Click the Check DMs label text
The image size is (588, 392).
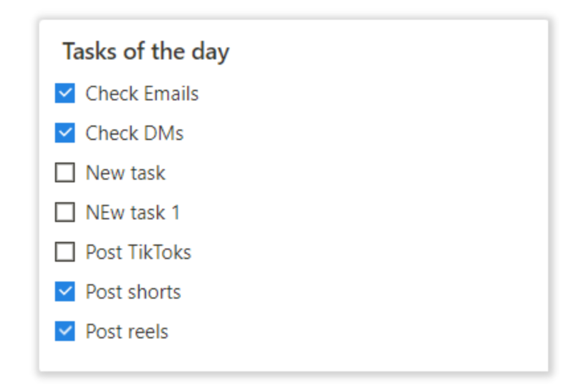(134, 133)
